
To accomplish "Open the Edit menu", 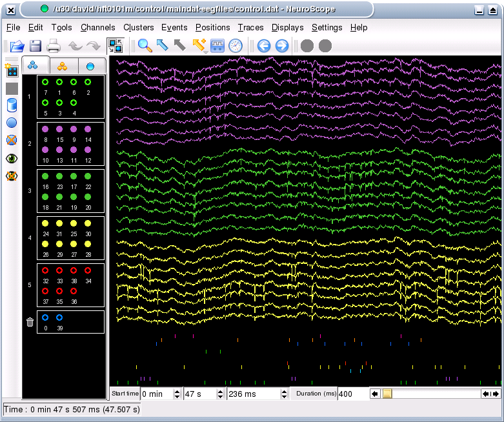I will (35, 28).
